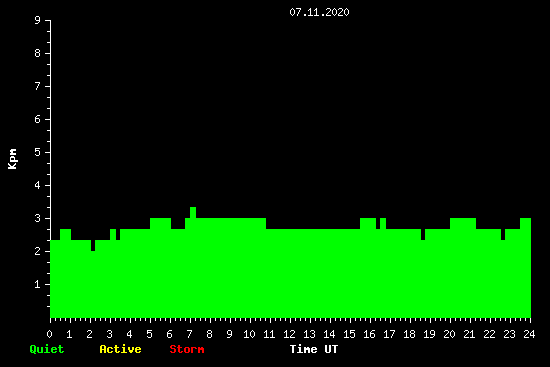Click the green block between hours 20 and 21
This screenshot has height=367, width=550.
tap(463, 223)
